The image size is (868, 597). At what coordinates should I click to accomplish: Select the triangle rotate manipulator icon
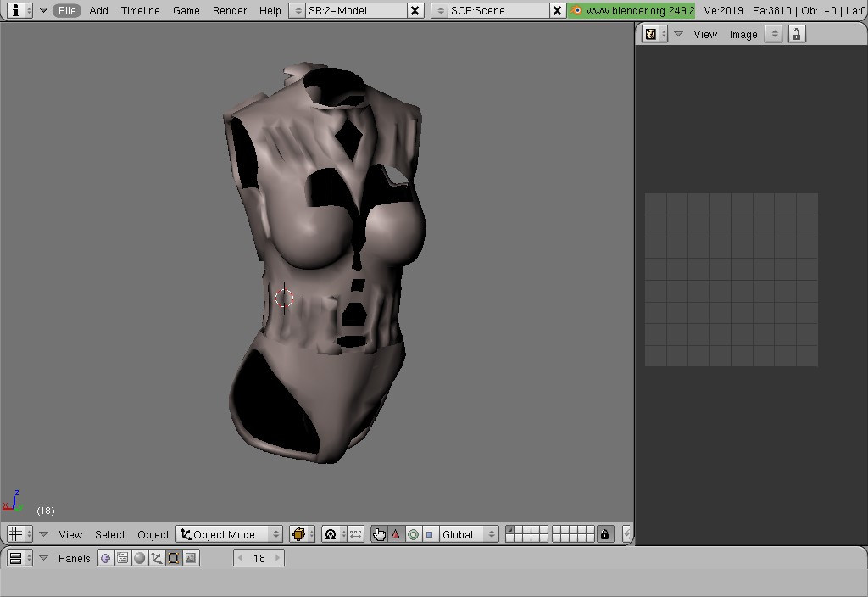coord(396,534)
